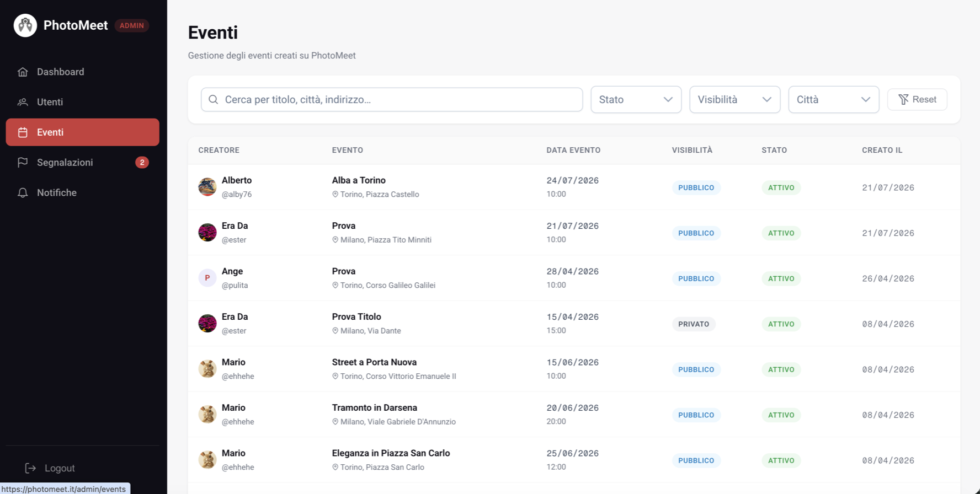This screenshot has height=494, width=980.
Task: Click the PhotoMeet logo icon
Action: point(25,25)
